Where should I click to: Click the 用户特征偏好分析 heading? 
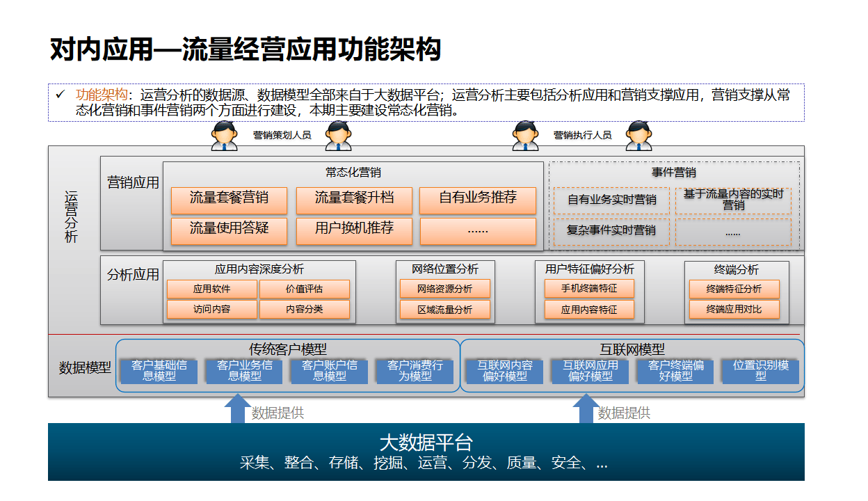(x=589, y=269)
